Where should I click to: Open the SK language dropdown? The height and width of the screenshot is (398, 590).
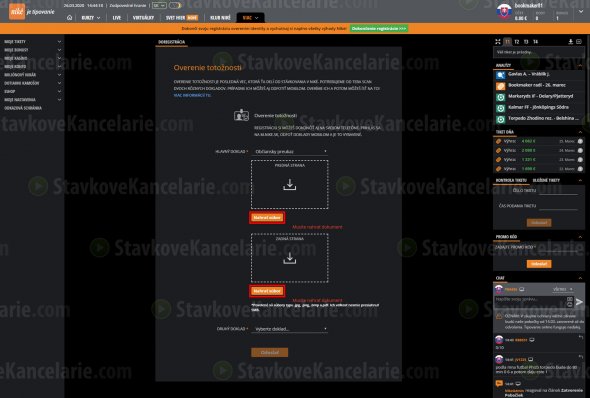159,6
